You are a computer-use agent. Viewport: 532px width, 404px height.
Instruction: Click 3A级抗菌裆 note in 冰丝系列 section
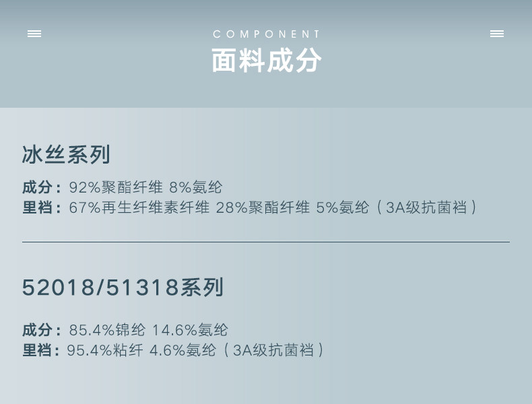(427, 207)
